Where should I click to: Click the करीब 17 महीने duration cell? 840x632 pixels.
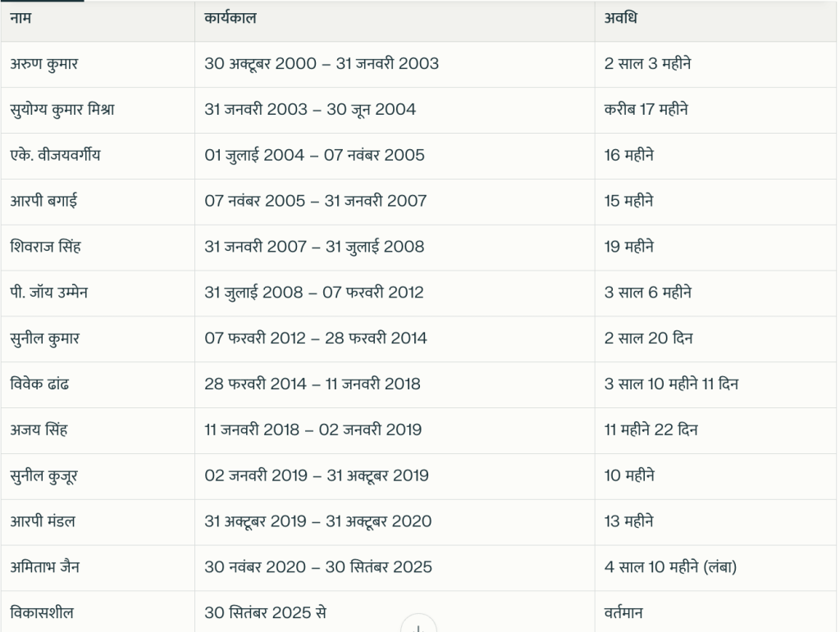tap(646, 110)
